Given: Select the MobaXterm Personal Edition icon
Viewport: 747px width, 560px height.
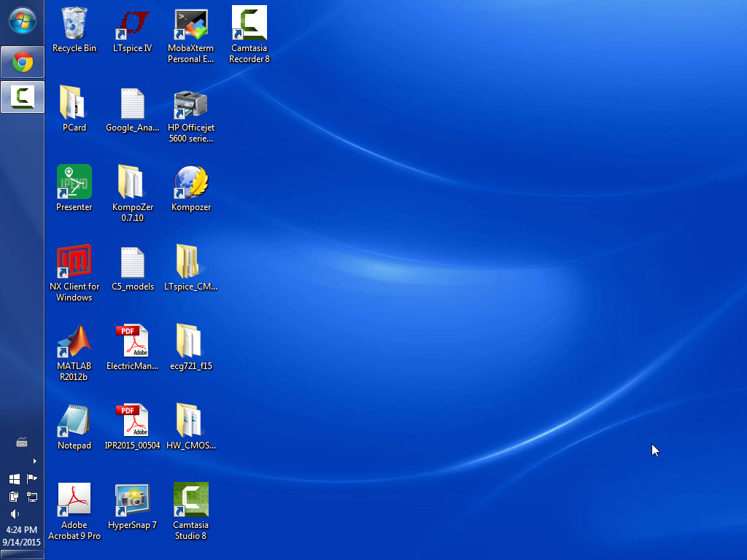Looking at the screenshot, I should pos(191,24).
